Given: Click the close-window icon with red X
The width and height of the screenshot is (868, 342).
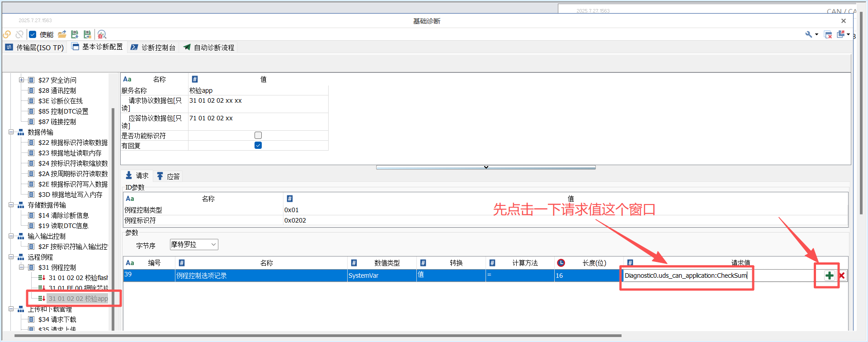Looking at the screenshot, I should 828,35.
